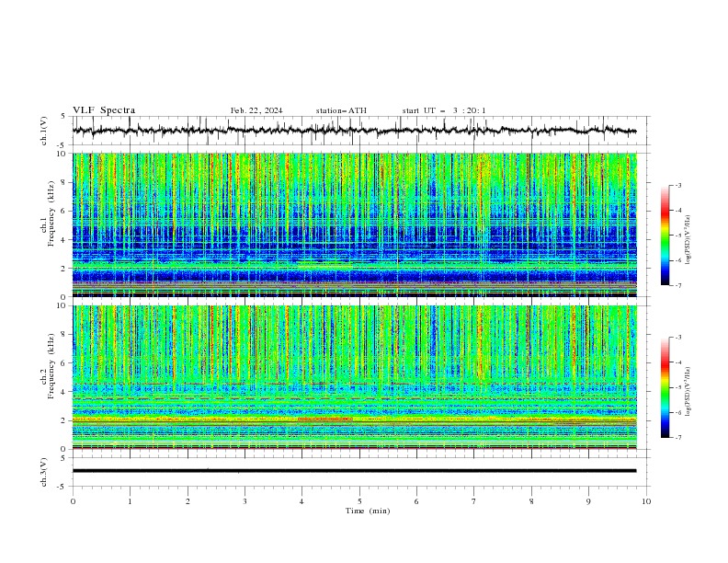Click time axis tick label "4"
Screen dimensions: 728x563
[301, 501]
